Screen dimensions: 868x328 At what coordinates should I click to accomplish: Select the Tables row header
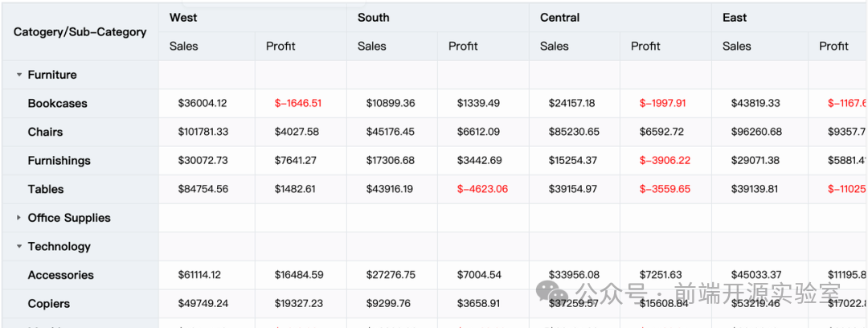45,189
